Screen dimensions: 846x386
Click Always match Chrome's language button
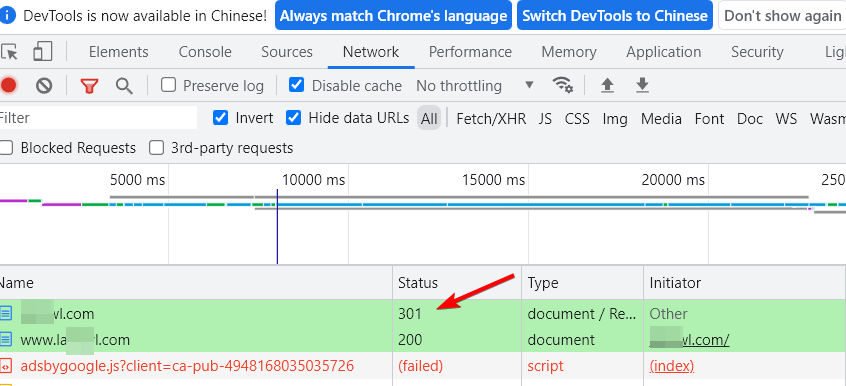[393, 16]
